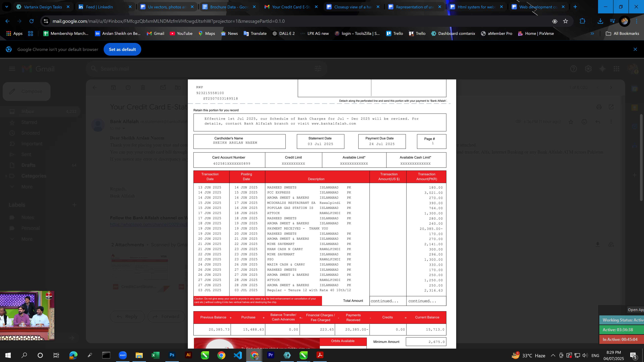Open the Chrome profile avatar
644x362 pixels.
coord(624,21)
